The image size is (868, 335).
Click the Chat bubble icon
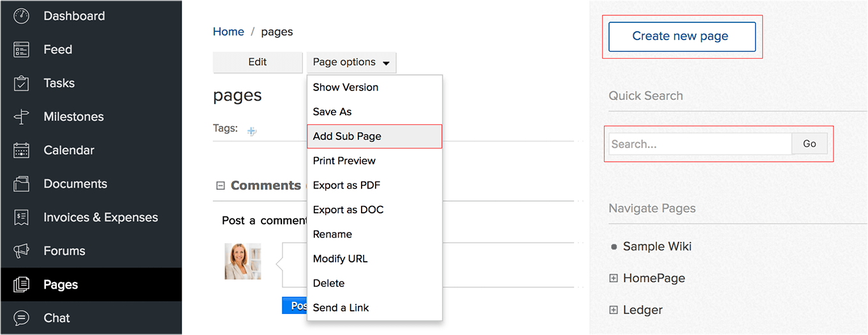point(22,318)
